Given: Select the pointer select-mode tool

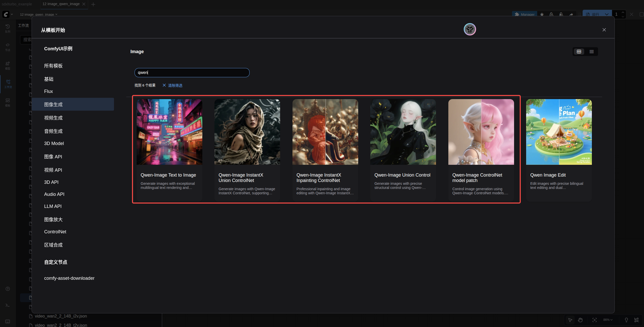Looking at the screenshot, I should 570,320.
